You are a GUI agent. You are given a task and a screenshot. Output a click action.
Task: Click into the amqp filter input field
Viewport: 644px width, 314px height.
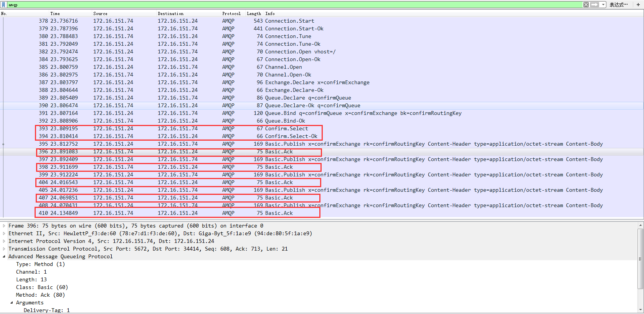295,5
